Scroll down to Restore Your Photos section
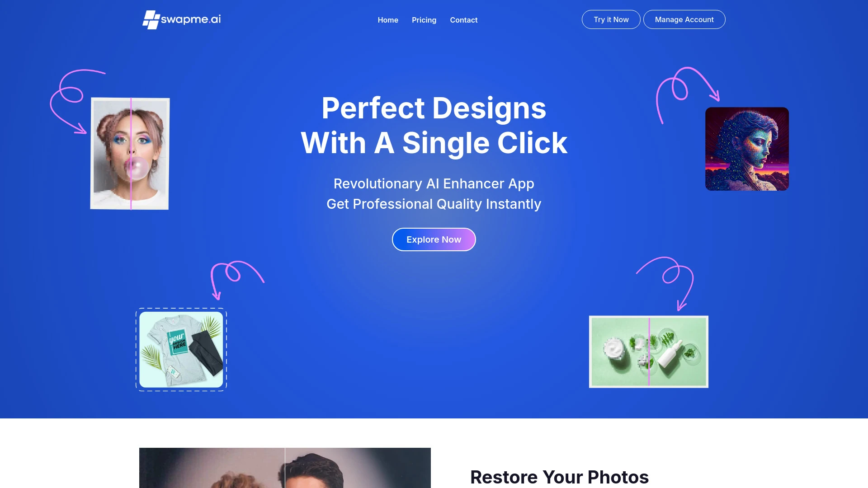Image resolution: width=868 pixels, height=488 pixels. 559,476
